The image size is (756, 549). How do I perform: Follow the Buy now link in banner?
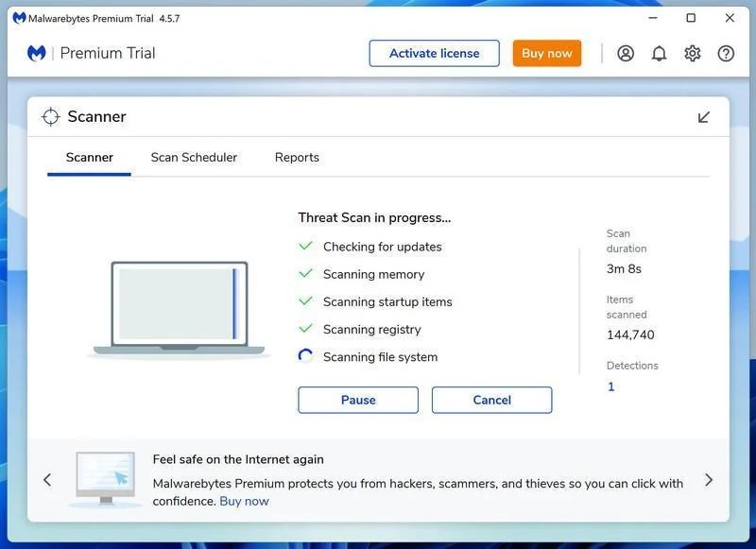tap(244, 502)
